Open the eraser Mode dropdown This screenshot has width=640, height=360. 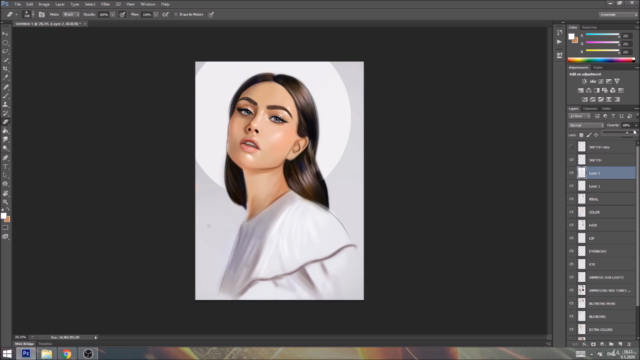[71, 15]
